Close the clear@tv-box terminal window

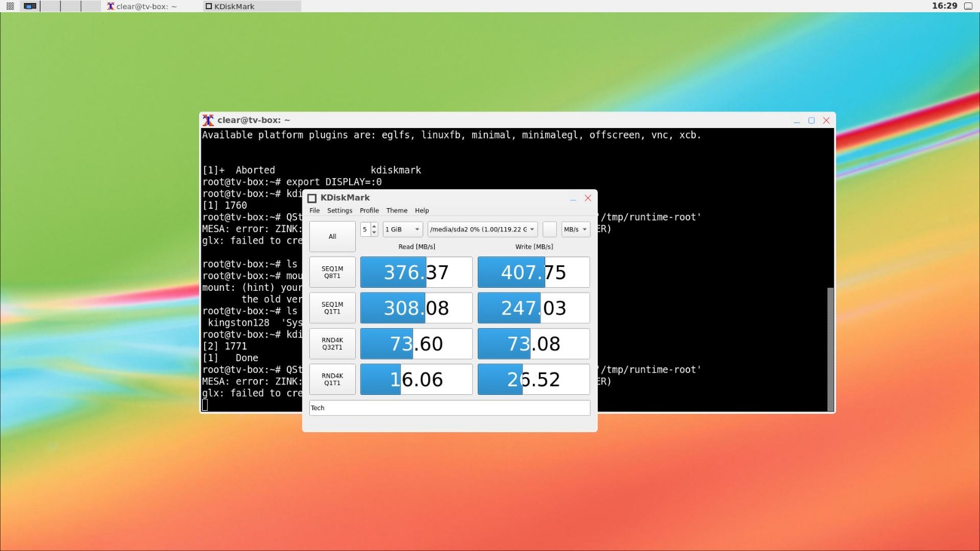coord(826,121)
